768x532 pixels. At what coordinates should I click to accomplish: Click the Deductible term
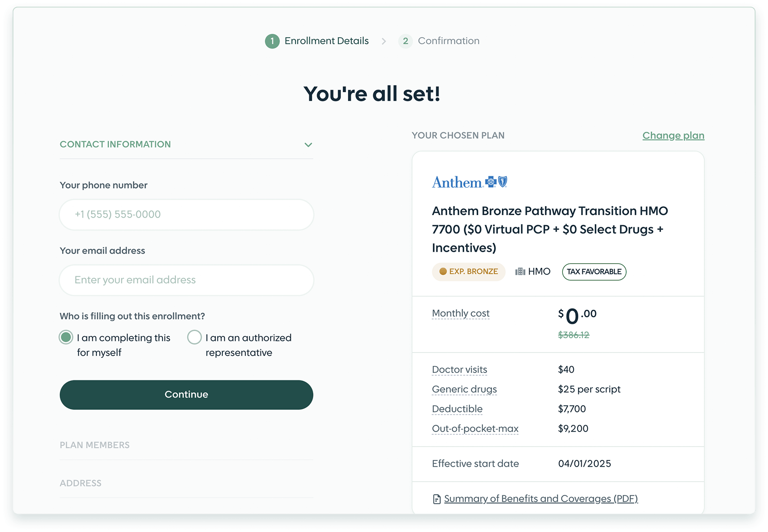(x=457, y=409)
